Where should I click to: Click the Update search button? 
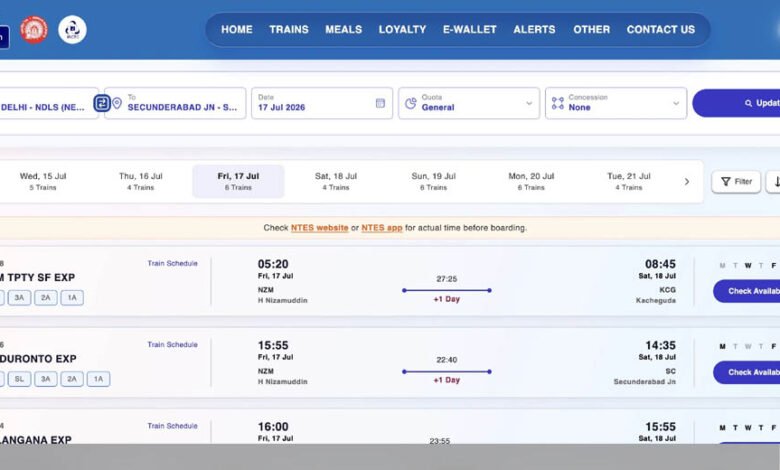pyautogui.click(x=736, y=103)
